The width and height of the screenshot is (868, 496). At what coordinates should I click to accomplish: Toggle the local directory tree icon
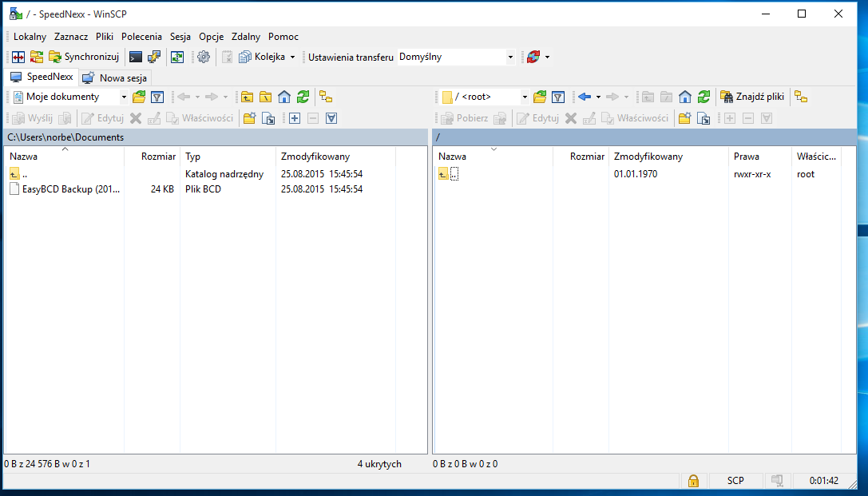[x=326, y=97]
